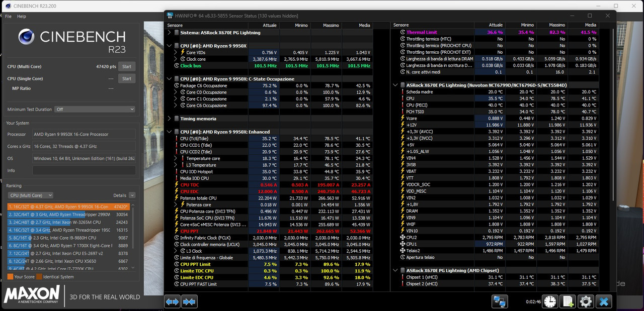Viewport: 644px width, 311px height.
Task: Select the AMD Ryzen 9 9950X ranking row
Action: click(x=69, y=206)
